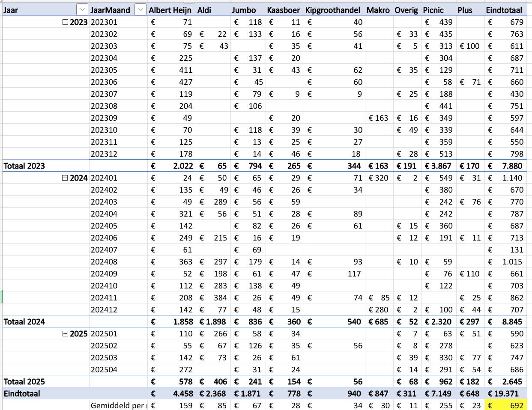Screen dimensions: 532x410
Task: Select the yellow highlighted 692 cell
Action: tap(505, 405)
